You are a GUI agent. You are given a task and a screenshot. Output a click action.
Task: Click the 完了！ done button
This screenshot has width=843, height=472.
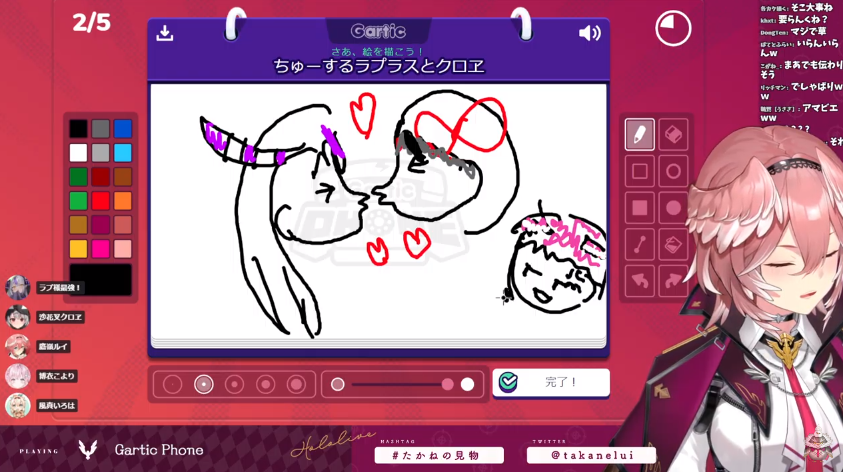click(x=551, y=382)
